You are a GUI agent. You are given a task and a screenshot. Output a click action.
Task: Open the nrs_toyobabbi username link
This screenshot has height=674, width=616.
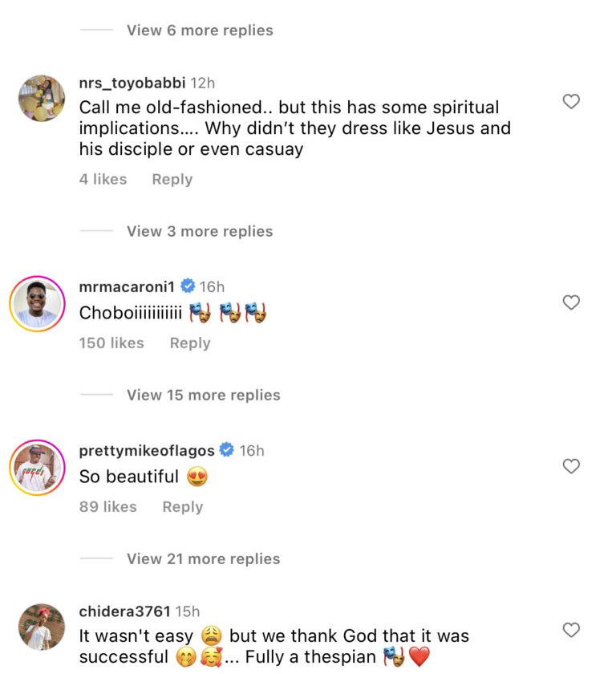[x=132, y=83]
